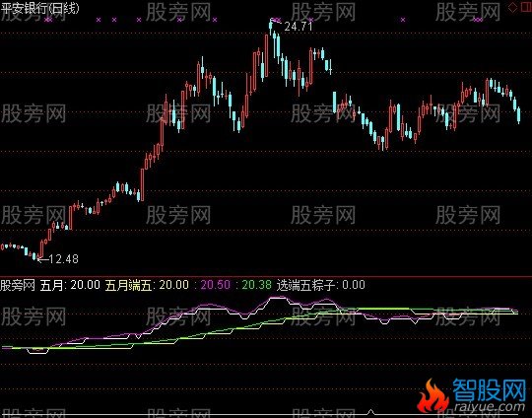Click the 12.48 low price label

tap(64, 259)
